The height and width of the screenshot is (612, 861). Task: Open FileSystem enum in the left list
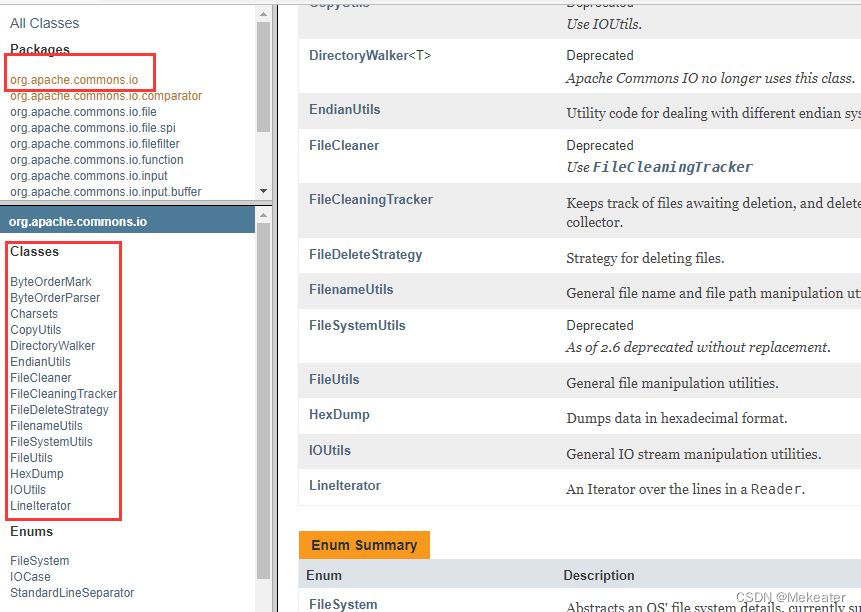(x=40, y=561)
